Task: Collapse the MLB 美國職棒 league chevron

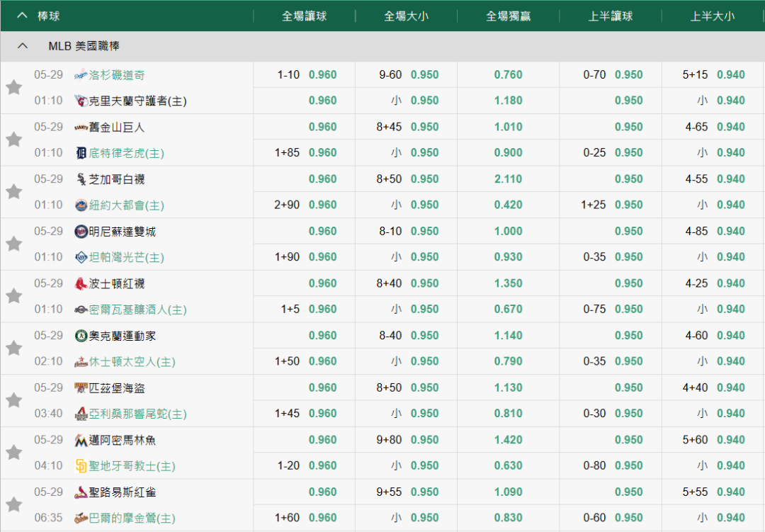Action: (23, 46)
